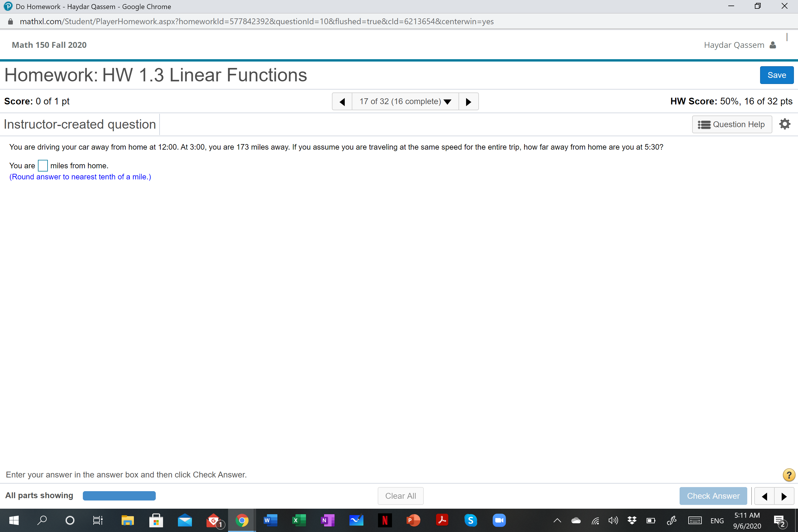
Task: Click the ENG language indicator
Action: [717, 520]
